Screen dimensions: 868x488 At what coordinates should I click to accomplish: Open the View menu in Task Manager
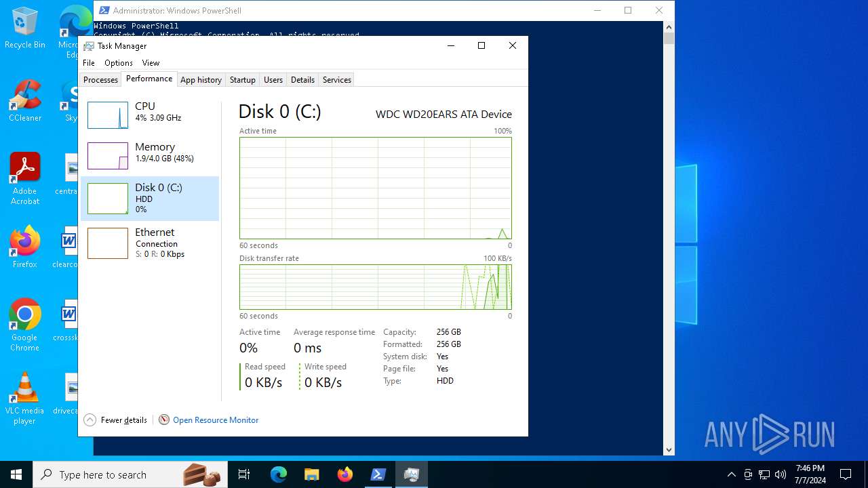click(x=151, y=63)
